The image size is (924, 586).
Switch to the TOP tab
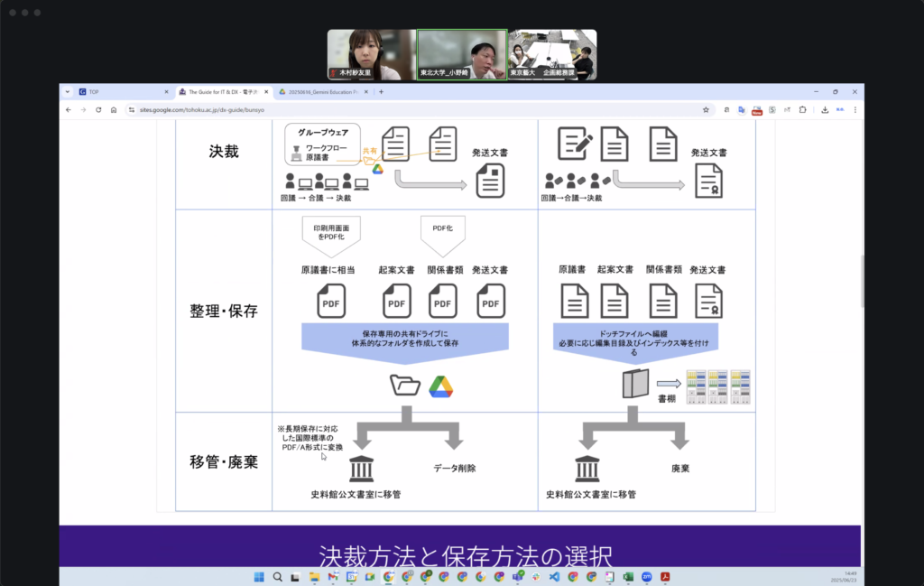pos(124,92)
